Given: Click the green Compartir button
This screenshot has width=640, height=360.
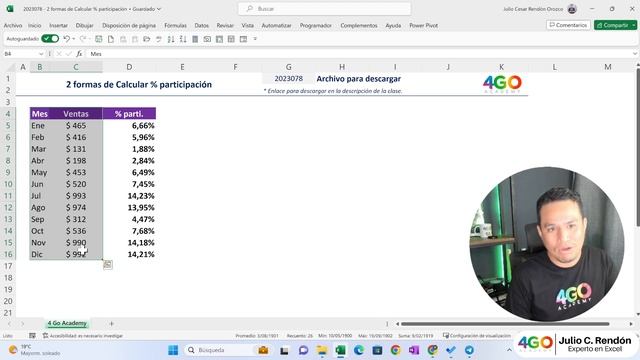Looking at the screenshot, I should [x=612, y=25].
